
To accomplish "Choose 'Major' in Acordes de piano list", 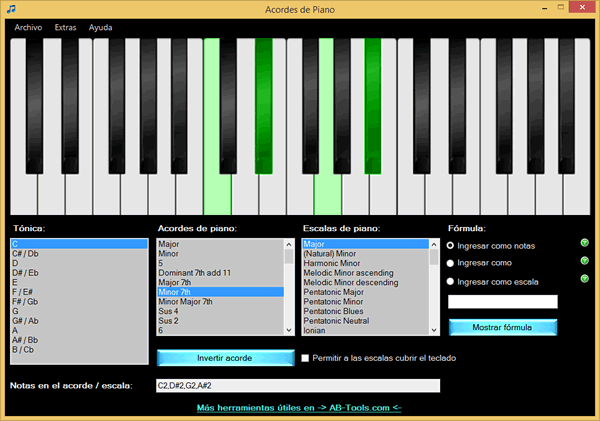I will click(x=221, y=244).
